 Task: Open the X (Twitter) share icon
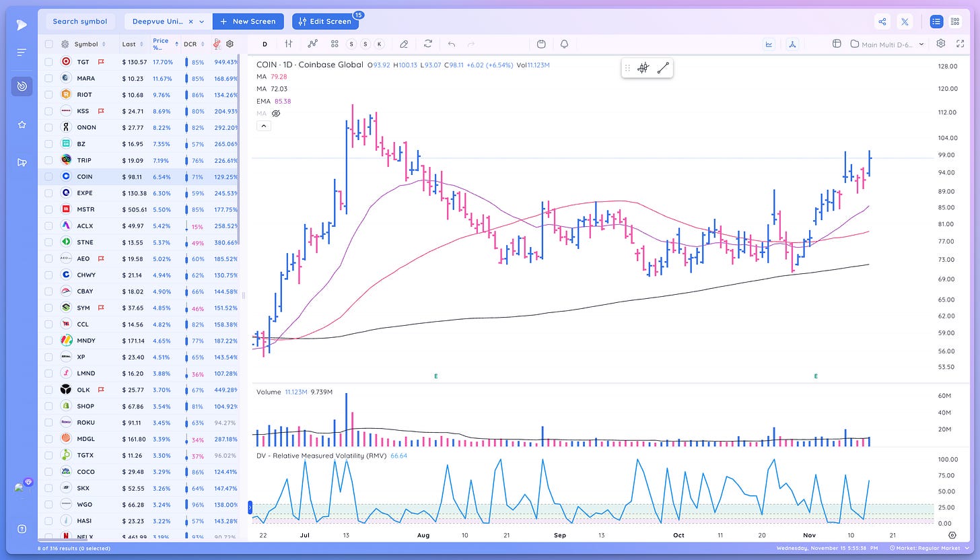point(905,22)
